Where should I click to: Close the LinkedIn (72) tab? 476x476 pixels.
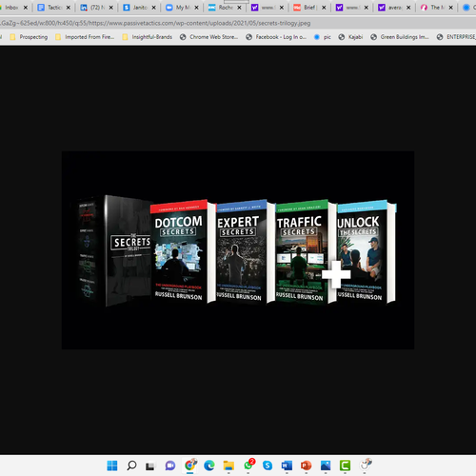[111, 8]
